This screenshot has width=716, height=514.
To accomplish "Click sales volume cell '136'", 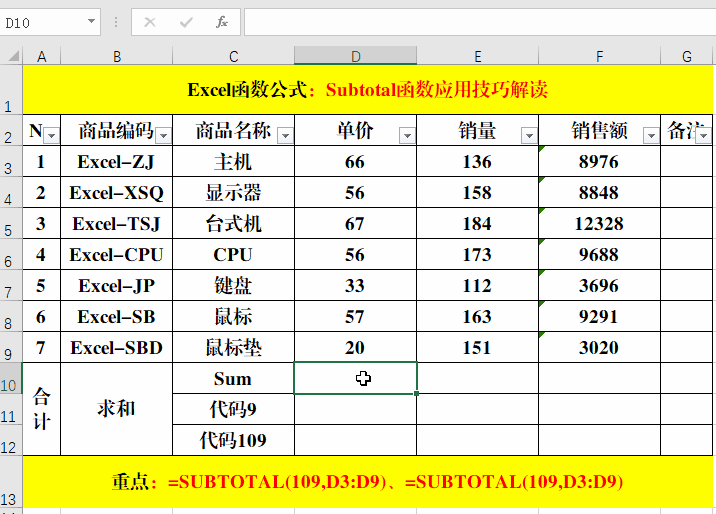I will (x=478, y=162).
